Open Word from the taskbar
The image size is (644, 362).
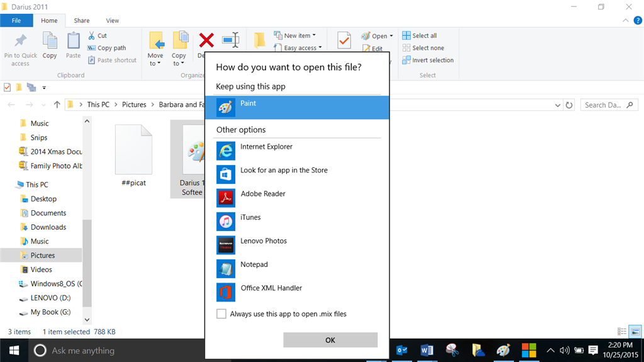[x=427, y=351]
